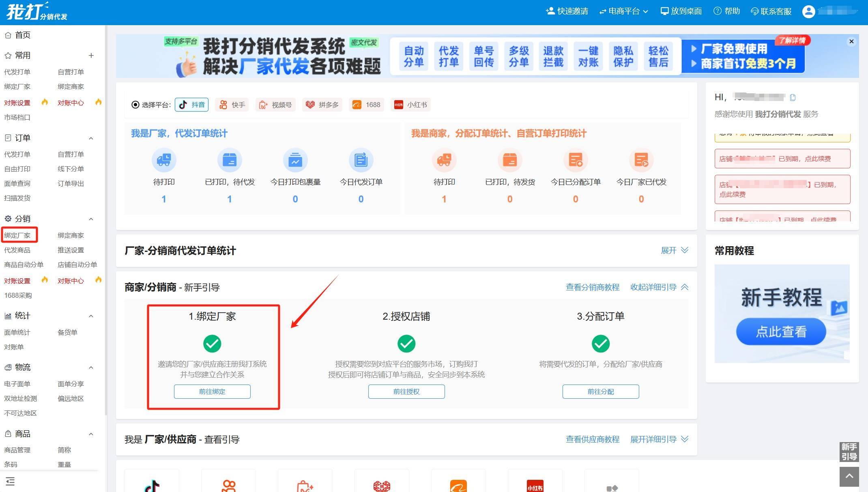This screenshot has width=868, height=492.
Task: Select the 选择平台 radio indicator
Action: (135, 105)
